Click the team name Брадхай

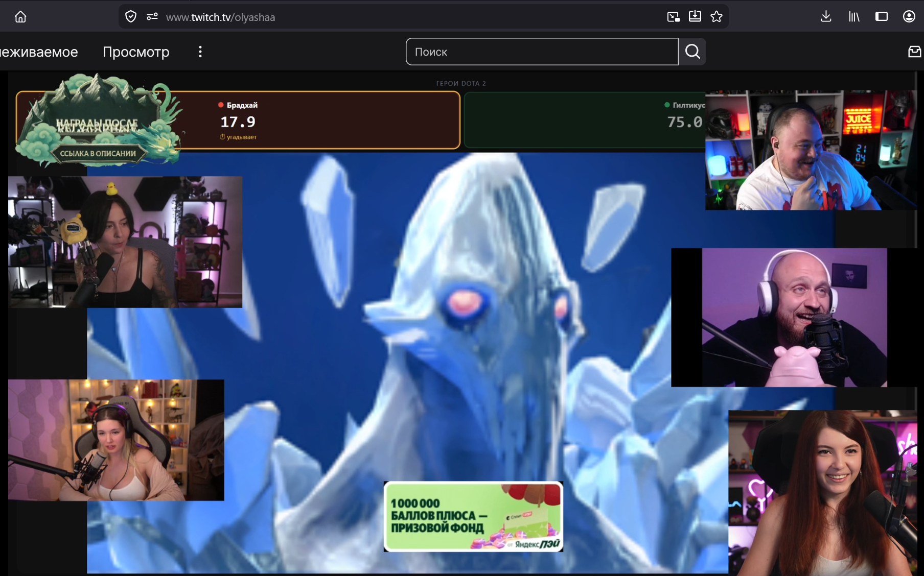242,105
